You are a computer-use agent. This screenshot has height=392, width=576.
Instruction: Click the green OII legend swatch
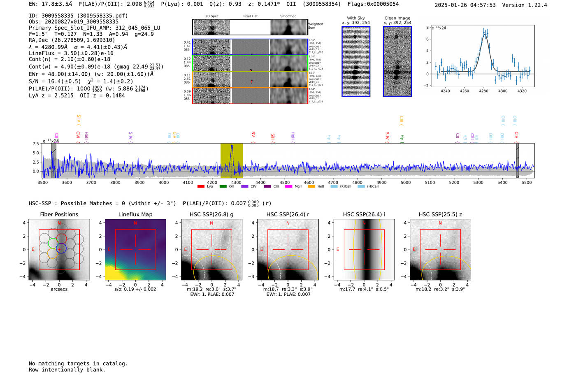223,187
